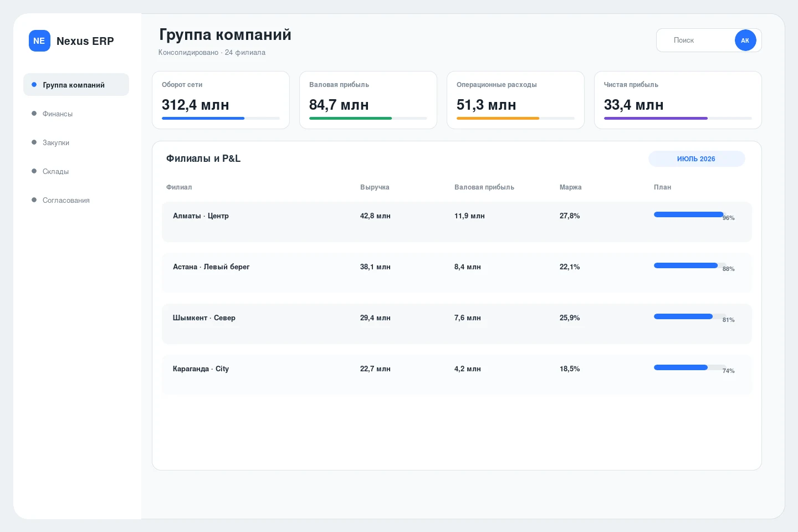Open the Чистая прибыль card

(678, 100)
